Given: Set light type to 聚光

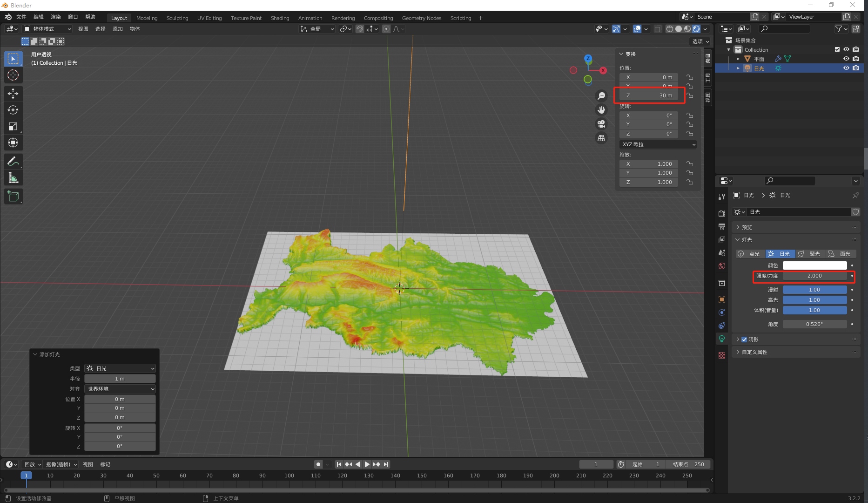Looking at the screenshot, I should 810,254.
